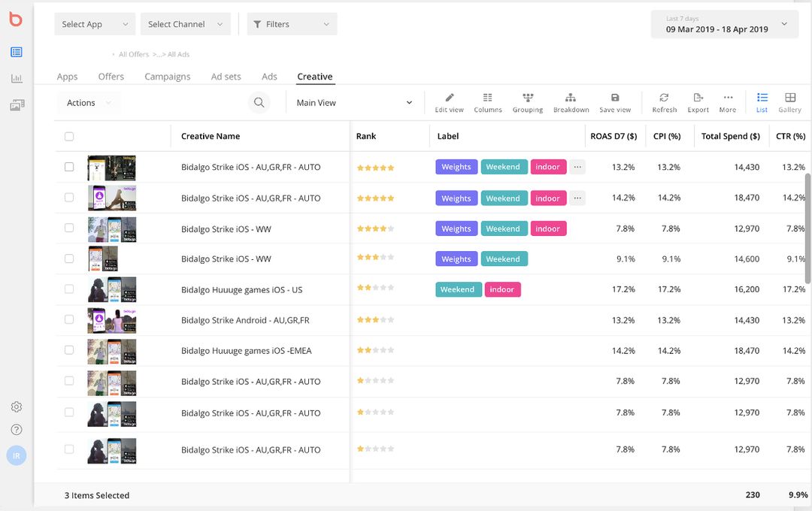Open the creative gallery sidebar icon
This screenshot has width=812, height=511.
click(x=17, y=105)
